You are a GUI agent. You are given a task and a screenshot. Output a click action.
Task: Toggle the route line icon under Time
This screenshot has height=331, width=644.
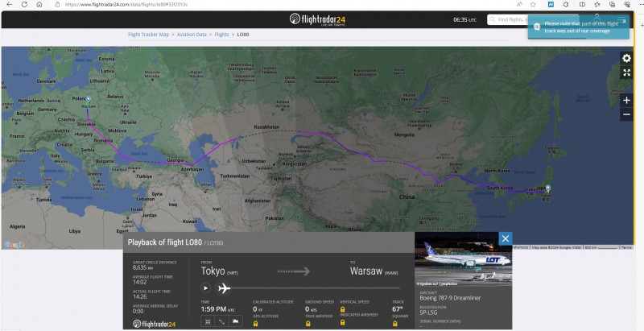tap(221, 321)
